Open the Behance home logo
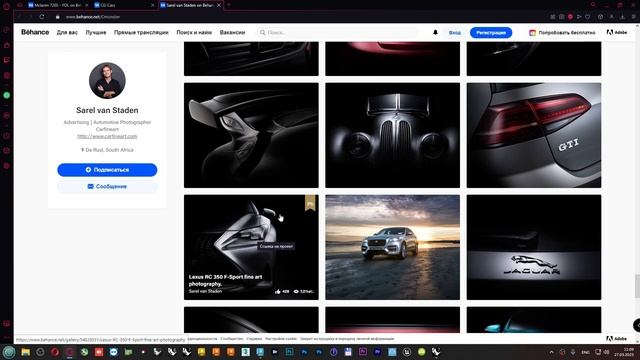The image size is (640, 360). coord(35,32)
